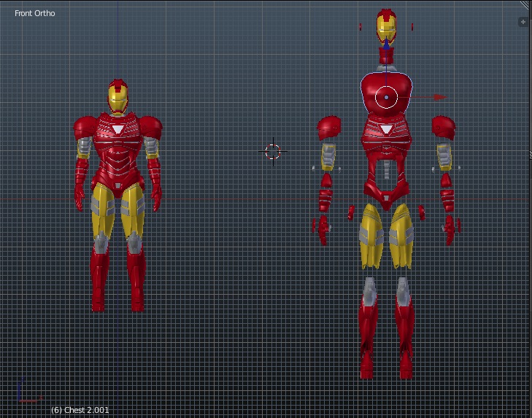This screenshot has height=418, width=532.
Task: Select the separated helmet on exploded model
Action: [x=386, y=26]
